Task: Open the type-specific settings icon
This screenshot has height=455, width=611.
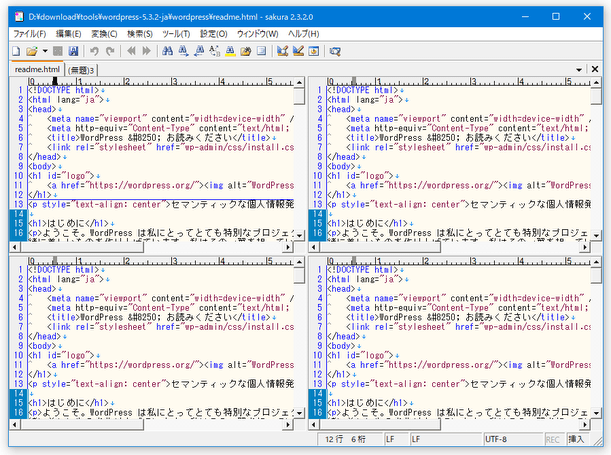Action: 283,51
